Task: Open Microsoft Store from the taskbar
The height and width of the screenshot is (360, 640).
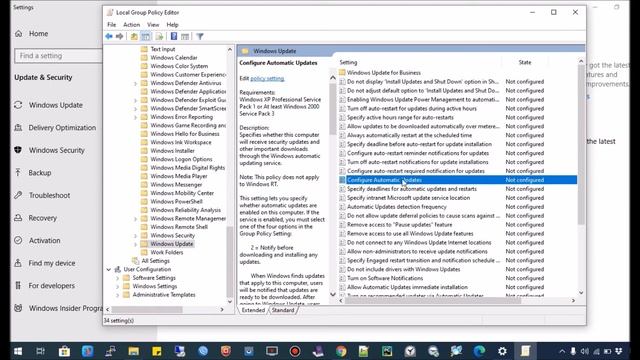Action: (x=64, y=351)
